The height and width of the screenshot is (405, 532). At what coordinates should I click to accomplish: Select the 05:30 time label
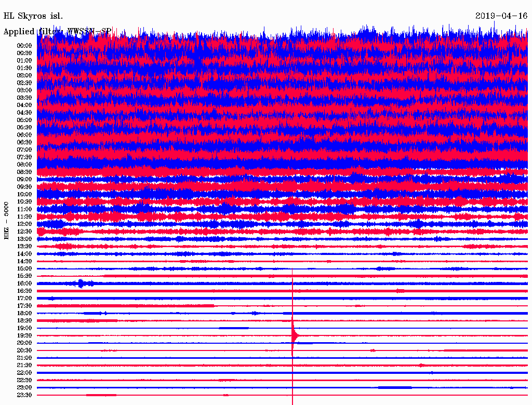tap(24, 128)
